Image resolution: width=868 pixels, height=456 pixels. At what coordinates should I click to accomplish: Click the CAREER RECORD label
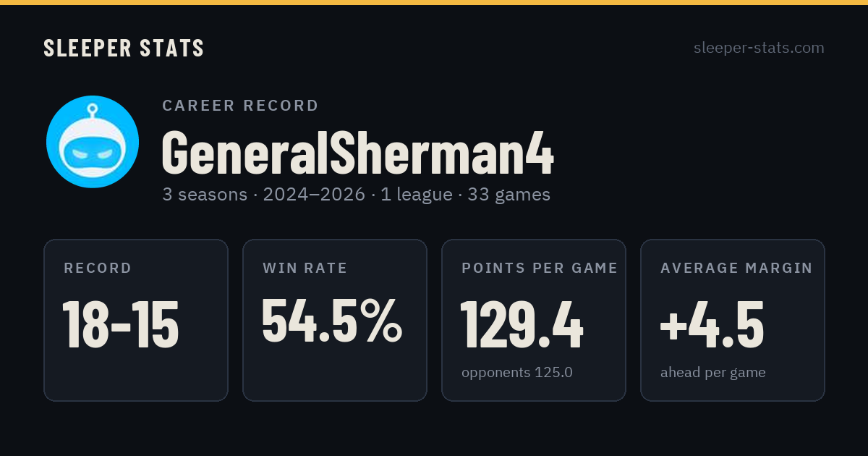(x=240, y=106)
